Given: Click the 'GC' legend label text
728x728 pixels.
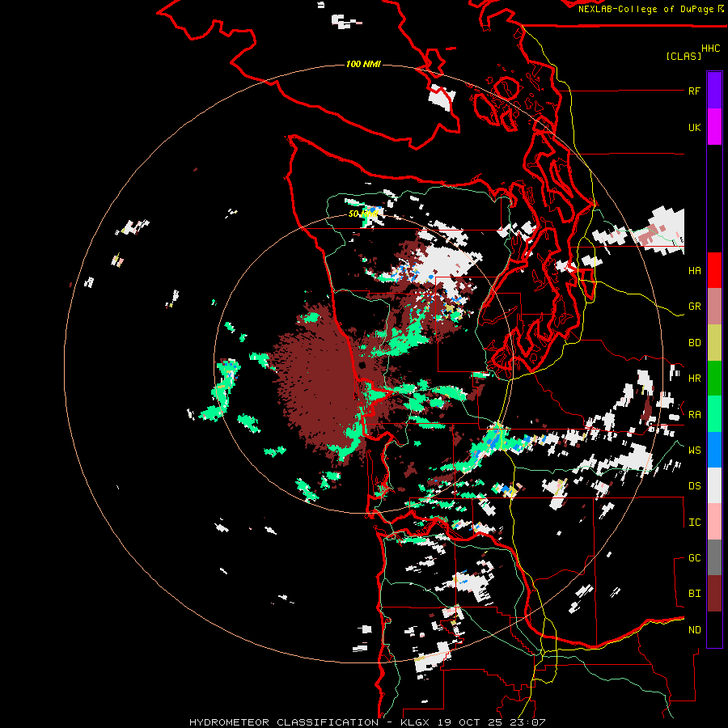Looking at the screenshot, I should 694,557.
